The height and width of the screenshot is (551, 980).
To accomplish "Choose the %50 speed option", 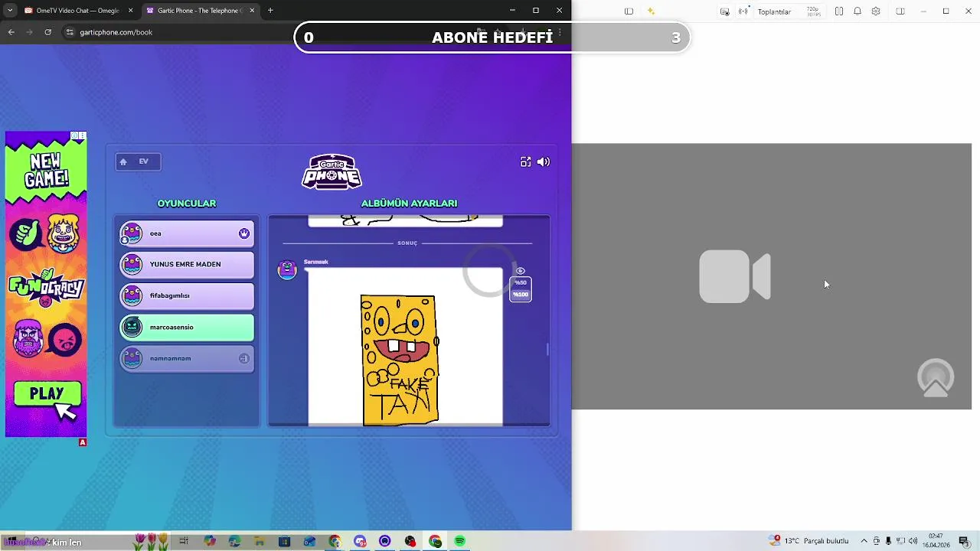I will coord(521,283).
